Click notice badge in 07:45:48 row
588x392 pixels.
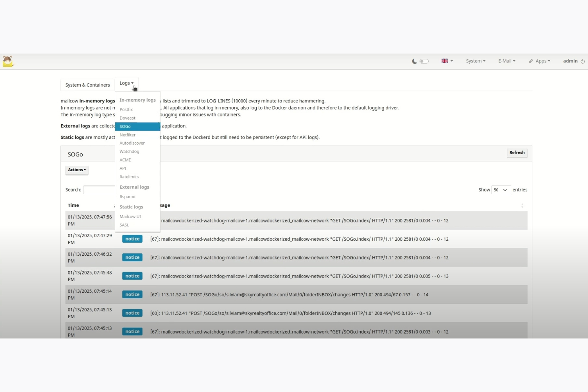tap(132, 276)
